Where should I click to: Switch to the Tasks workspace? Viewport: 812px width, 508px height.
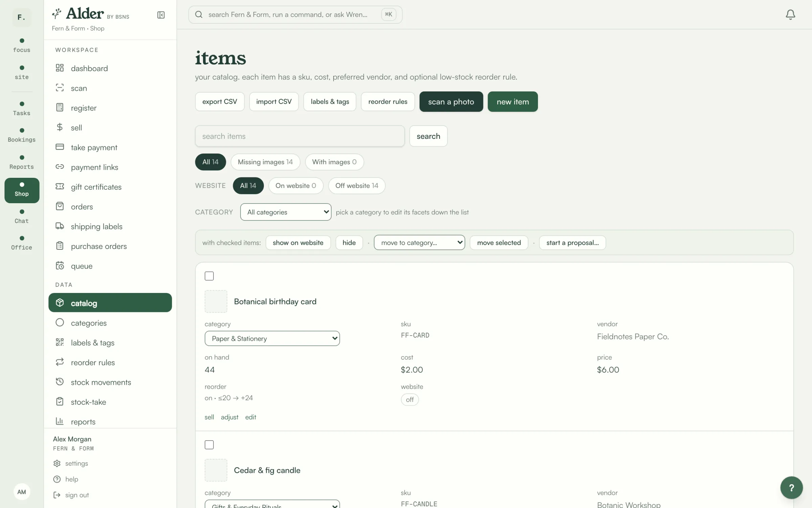point(22,109)
